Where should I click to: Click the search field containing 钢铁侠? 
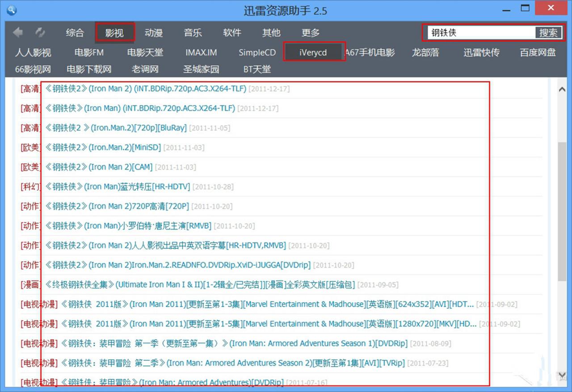click(x=478, y=32)
